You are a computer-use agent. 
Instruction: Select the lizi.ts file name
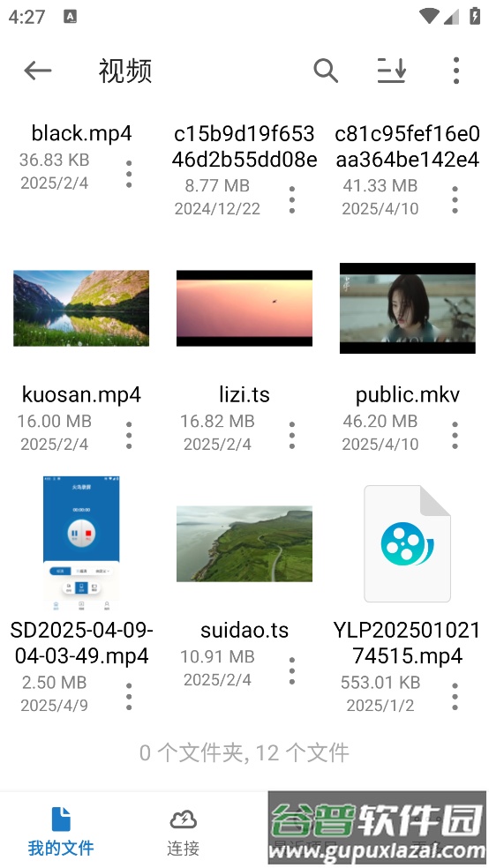pyautogui.click(x=244, y=394)
